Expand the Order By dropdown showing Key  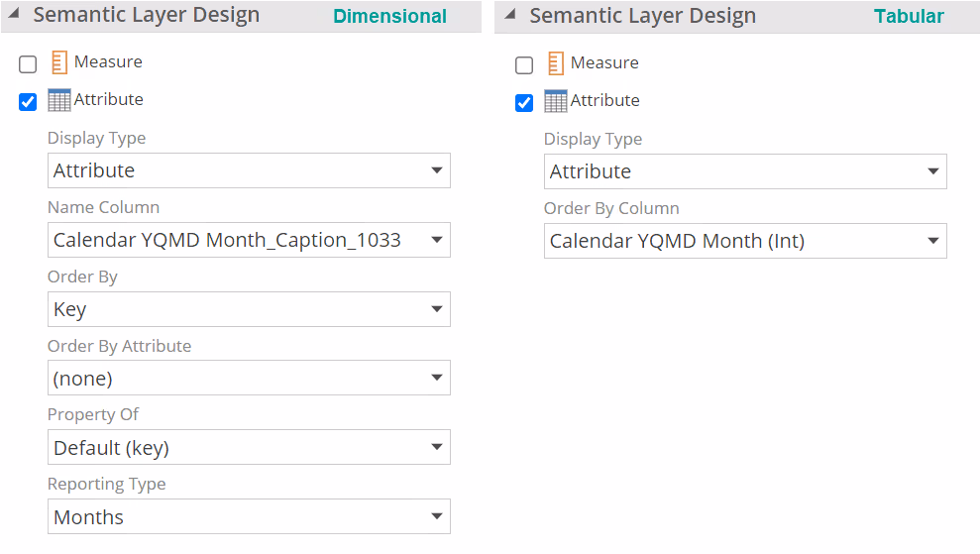249,309
